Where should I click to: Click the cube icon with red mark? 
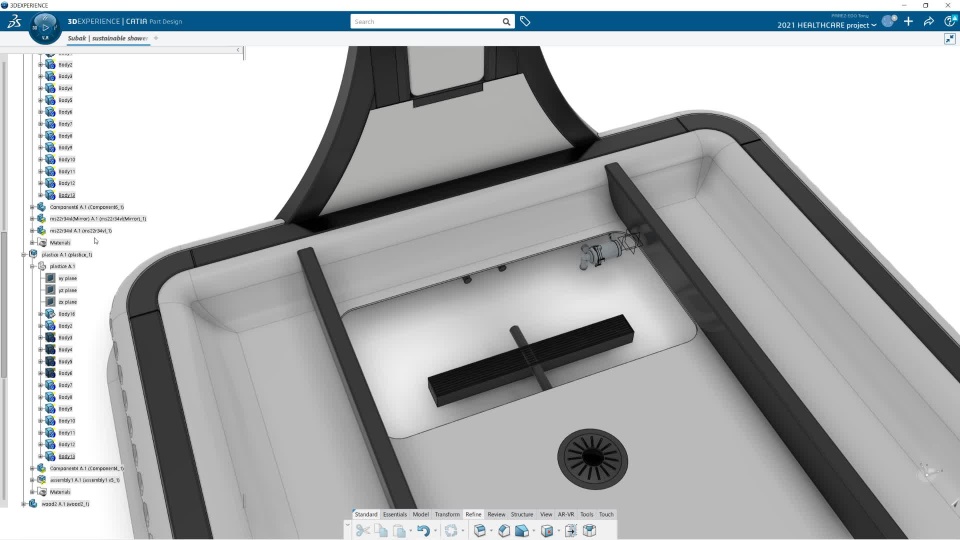tap(547, 530)
